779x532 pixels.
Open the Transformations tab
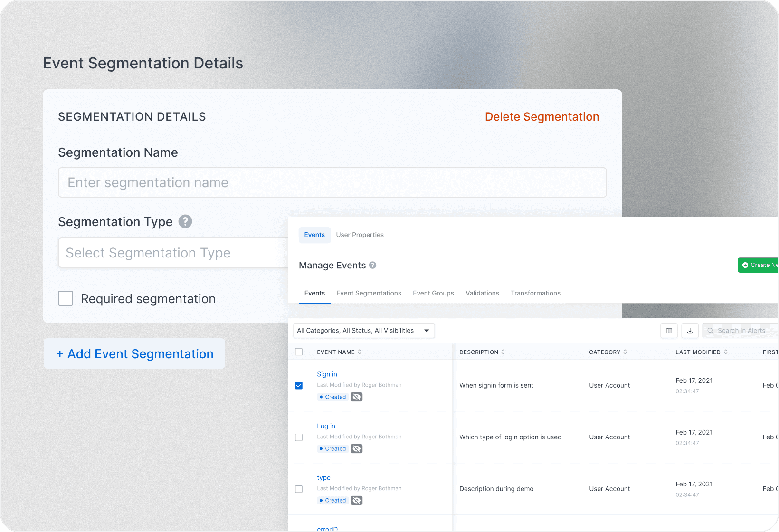[x=535, y=293]
